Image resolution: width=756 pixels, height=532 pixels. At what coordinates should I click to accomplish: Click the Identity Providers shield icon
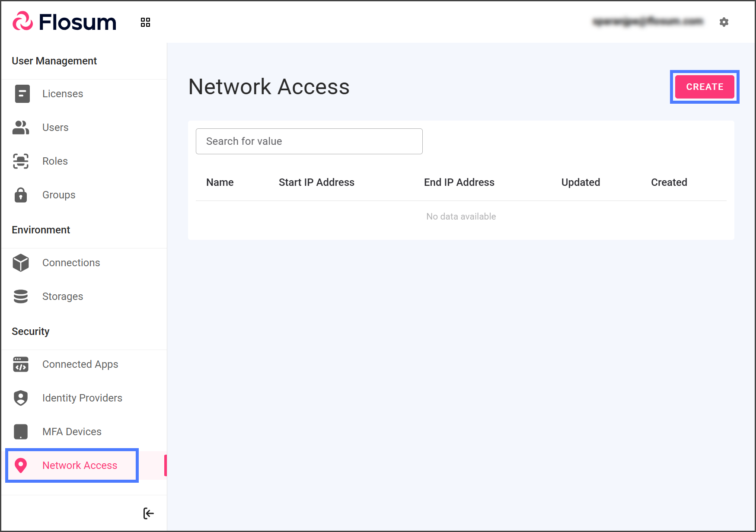click(x=21, y=398)
